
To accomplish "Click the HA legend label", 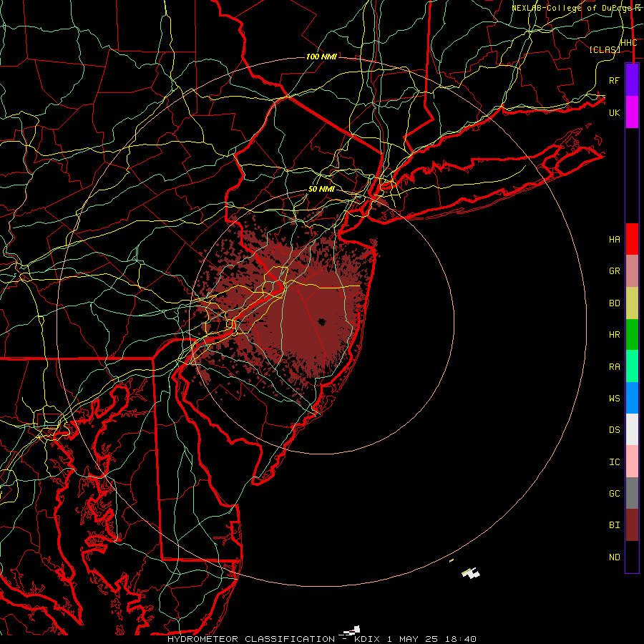I will click(614, 240).
